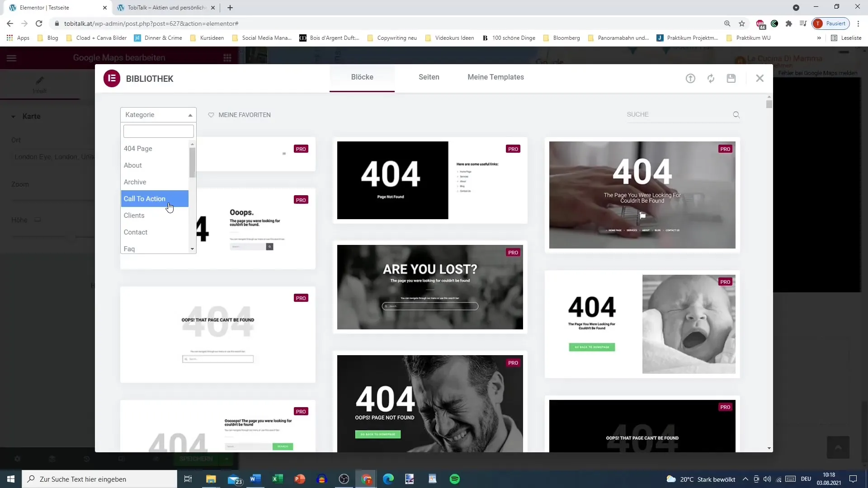The height and width of the screenshot is (488, 868).
Task: Open Word from the taskbar
Action: [x=255, y=479]
